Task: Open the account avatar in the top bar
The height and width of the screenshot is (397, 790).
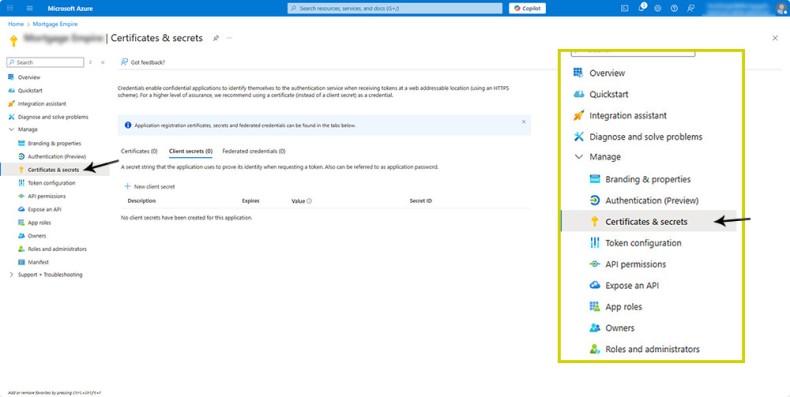Action: pyautogui.click(x=781, y=9)
